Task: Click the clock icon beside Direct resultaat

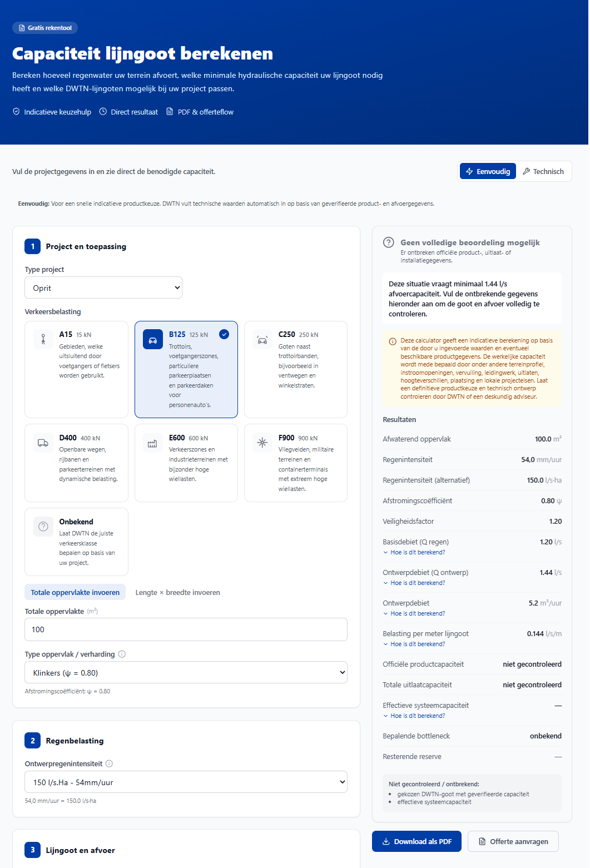Action: [x=103, y=112]
